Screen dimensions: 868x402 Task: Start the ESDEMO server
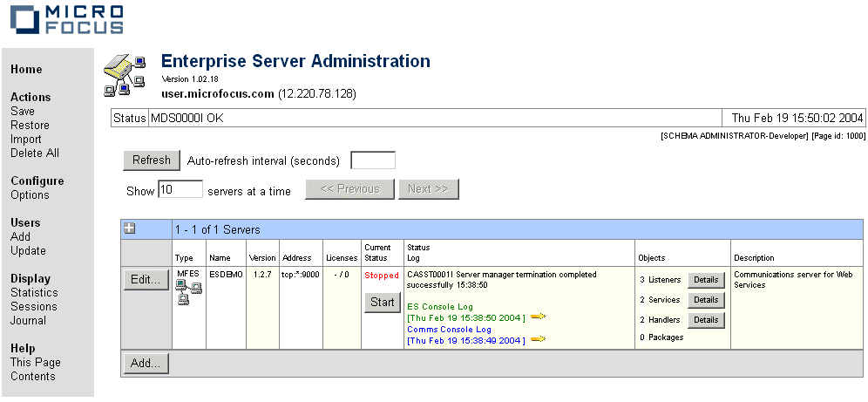pos(383,303)
